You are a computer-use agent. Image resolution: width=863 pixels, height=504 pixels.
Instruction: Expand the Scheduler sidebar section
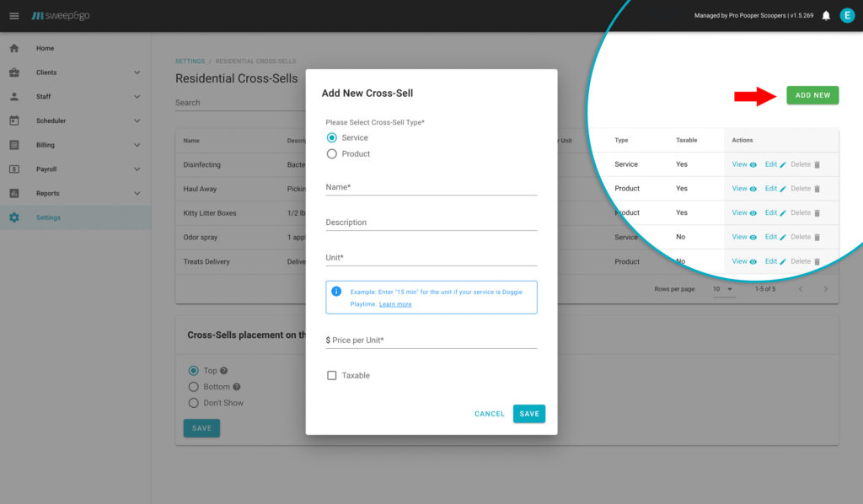[x=137, y=121]
